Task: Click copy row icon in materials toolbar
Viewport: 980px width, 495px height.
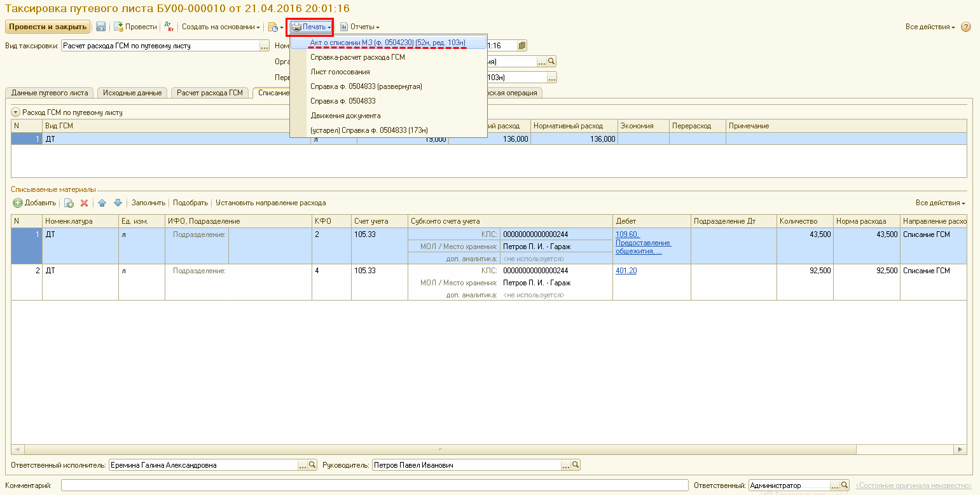Action: click(69, 203)
